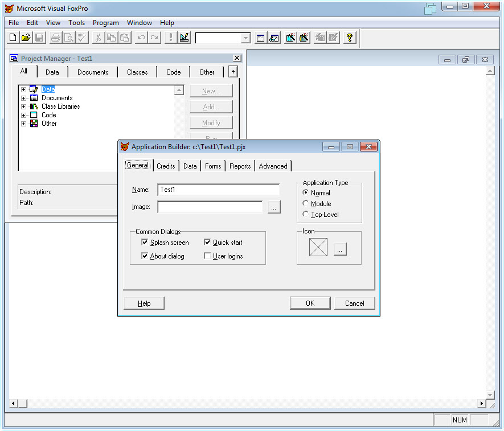Image resolution: width=504 pixels, height=431 pixels.
Task: Switch to the Advanced tab
Action: (x=273, y=166)
